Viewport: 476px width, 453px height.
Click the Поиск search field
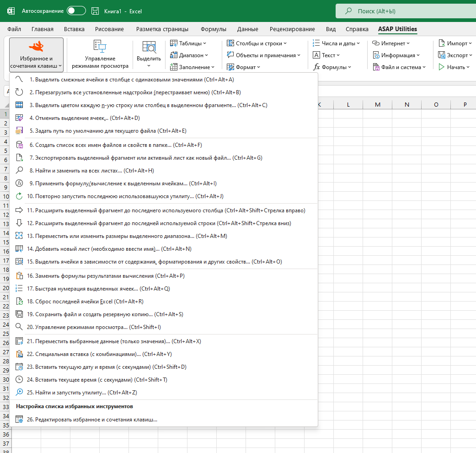point(406,11)
